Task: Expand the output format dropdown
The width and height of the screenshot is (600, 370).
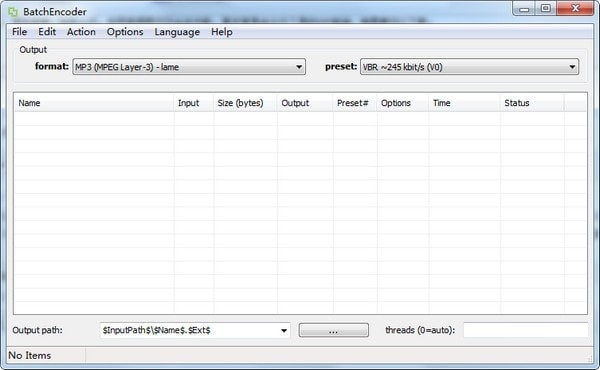Action: point(189,67)
